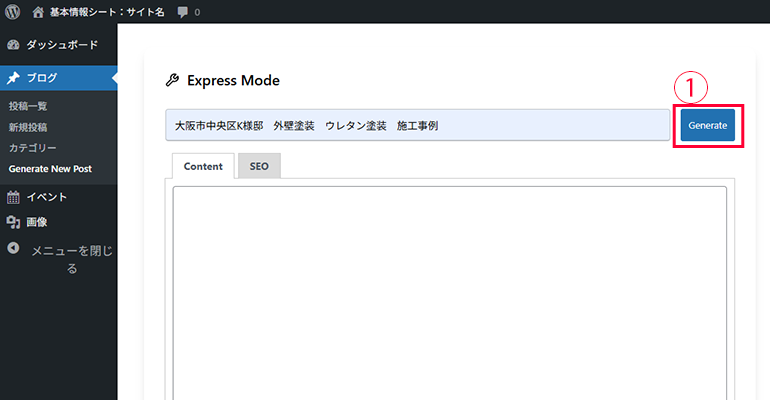Click the Express Mode wrench icon
The height and width of the screenshot is (400, 770).
pos(172,81)
